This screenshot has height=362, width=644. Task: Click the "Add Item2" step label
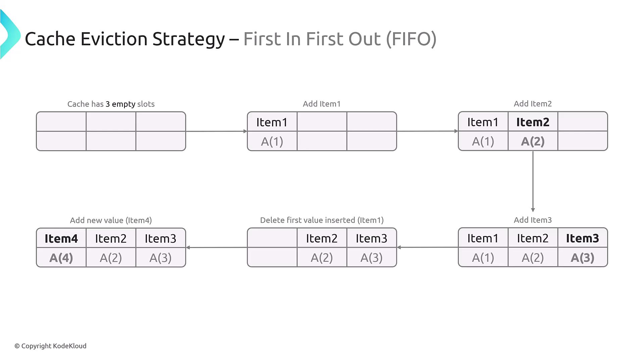pyautogui.click(x=533, y=104)
